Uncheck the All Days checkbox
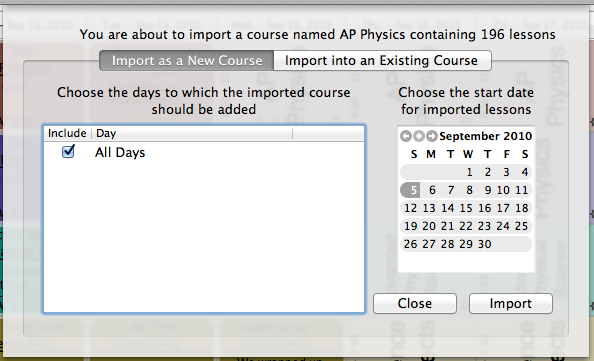 coord(68,152)
